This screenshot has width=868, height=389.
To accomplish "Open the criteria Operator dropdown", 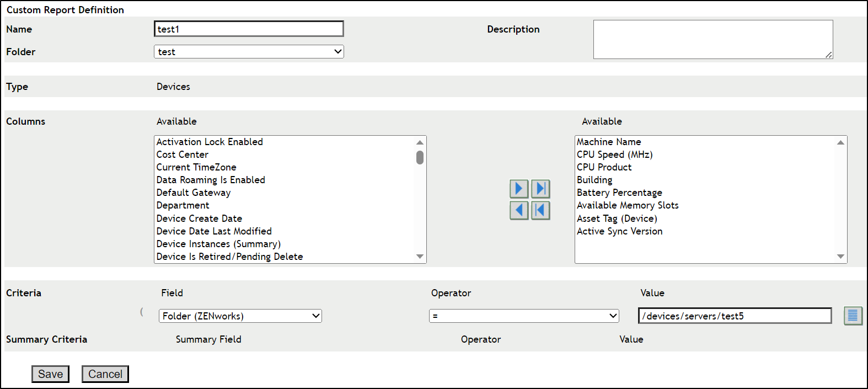I will 524,316.
